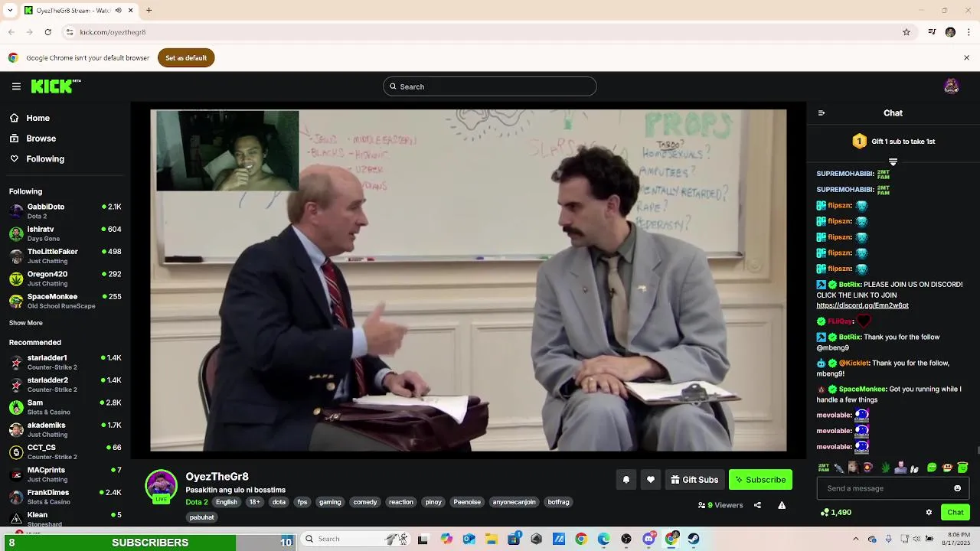
Task: Click the report warning triangle icon
Action: pos(782,505)
